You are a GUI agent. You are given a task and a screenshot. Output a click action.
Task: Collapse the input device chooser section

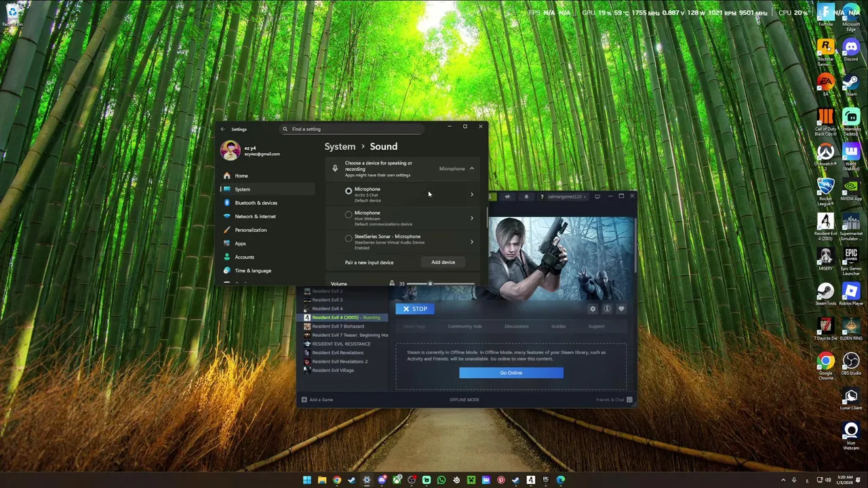(x=472, y=168)
